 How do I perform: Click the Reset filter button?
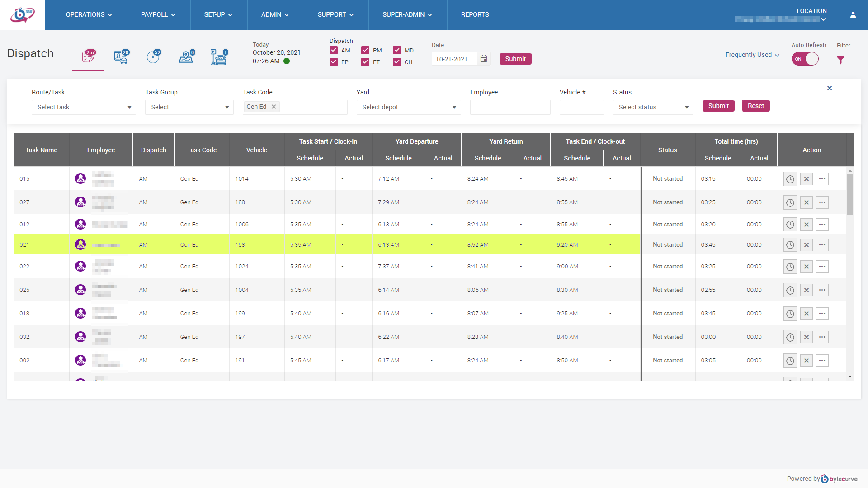(755, 106)
